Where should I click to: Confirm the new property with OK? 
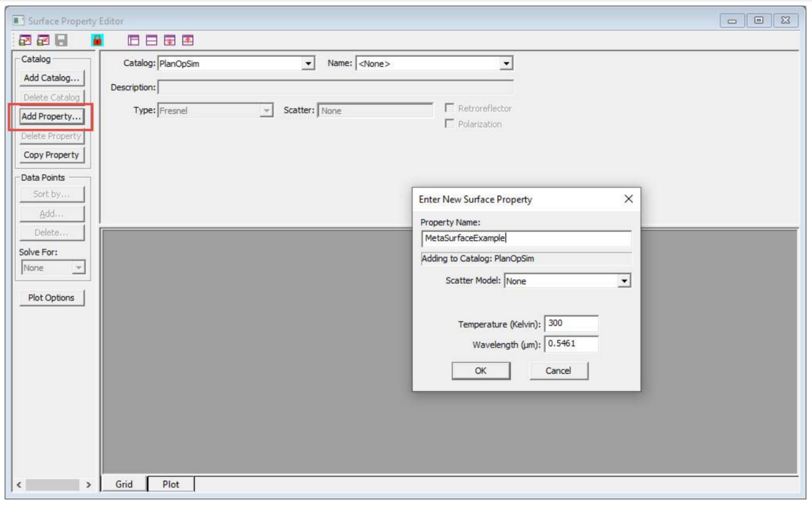point(480,371)
